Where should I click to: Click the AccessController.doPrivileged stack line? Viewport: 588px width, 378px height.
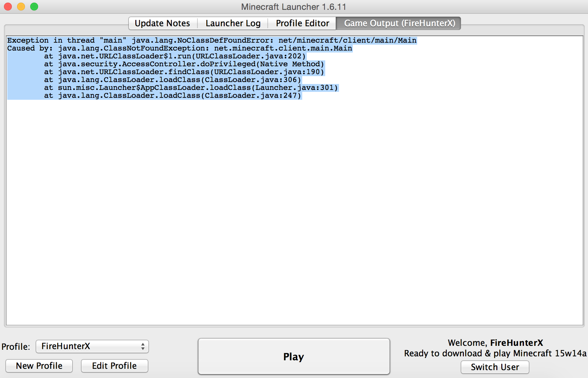click(x=184, y=64)
